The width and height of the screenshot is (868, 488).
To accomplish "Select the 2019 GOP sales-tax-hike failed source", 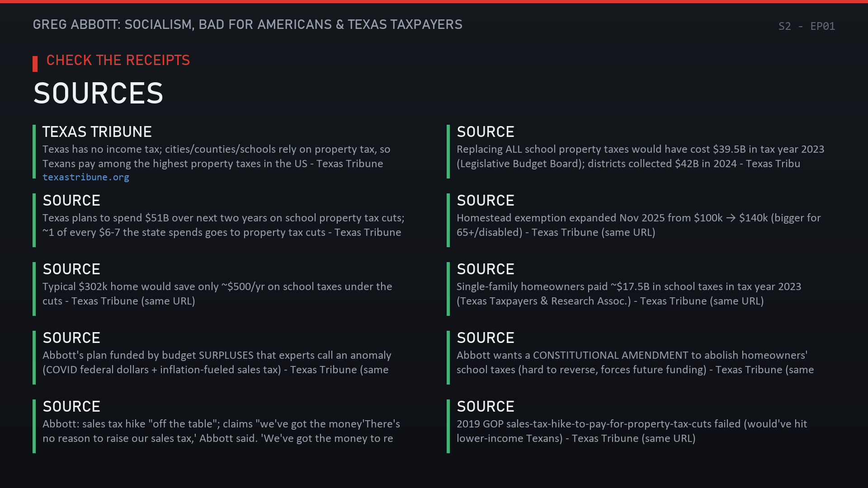I will tap(637, 426).
